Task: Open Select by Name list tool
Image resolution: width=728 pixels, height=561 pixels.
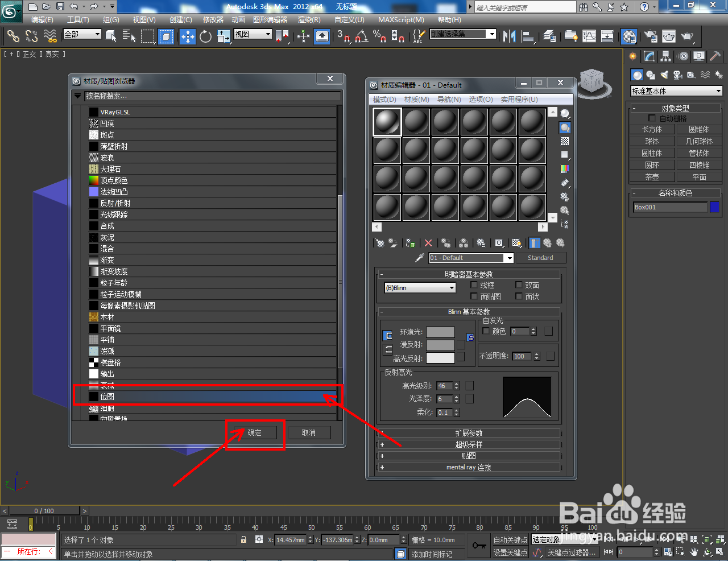Action: tap(129, 36)
